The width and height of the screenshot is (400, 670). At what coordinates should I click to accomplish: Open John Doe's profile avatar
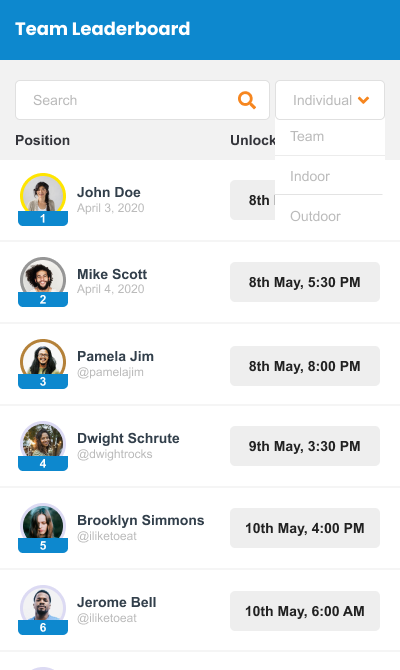click(x=43, y=195)
